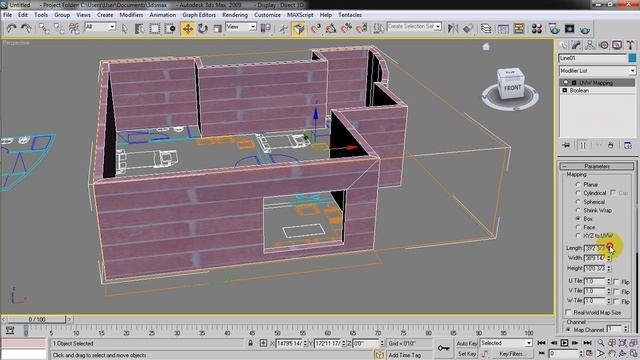Pick the Rectangular Selection Region tool
Viewport: 640px width, 360px height.
pos(155,29)
